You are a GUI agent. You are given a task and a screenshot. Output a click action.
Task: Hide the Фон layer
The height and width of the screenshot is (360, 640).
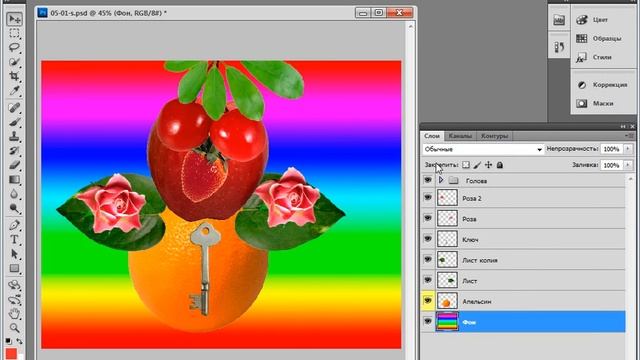point(428,321)
